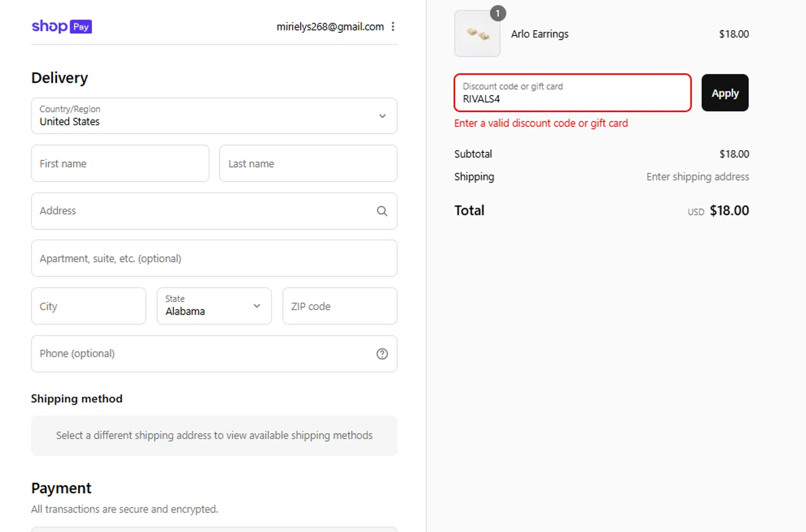Click the address search magnifier icon

pos(382,211)
